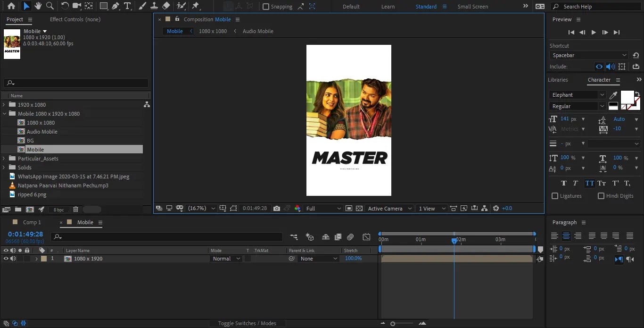The image size is (644, 328).
Task: Click the white fill color swatch
Action: pos(627,97)
